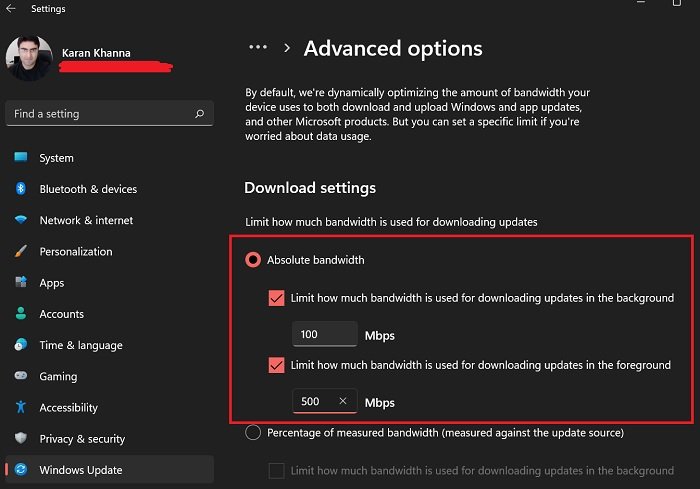Click the Network & internet wifi icon

(x=20, y=220)
